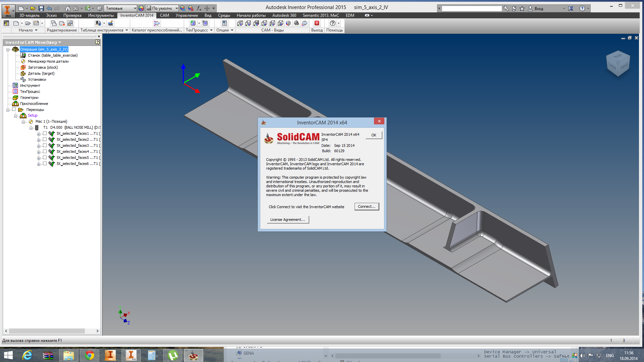644x362 pixels.
Task: Click the shaded solid CAM view icon
Action: coord(288,23)
